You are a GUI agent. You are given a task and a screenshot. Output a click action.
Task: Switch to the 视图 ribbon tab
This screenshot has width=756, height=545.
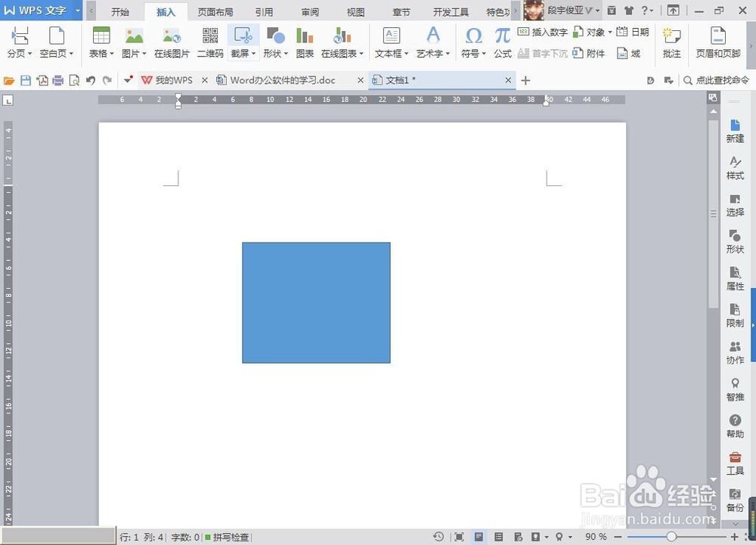pyautogui.click(x=356, y=12)
